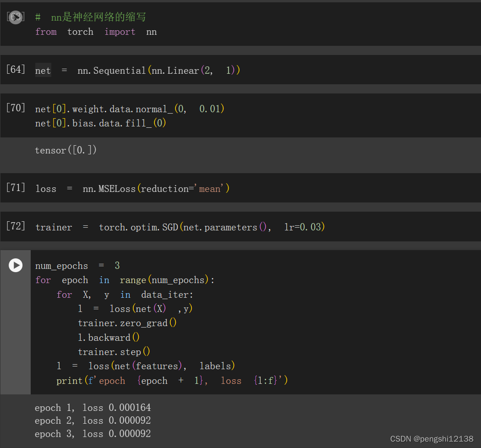The image size is (481, 448).
Task: Click the nn.MSELoss code line
Action: 132,188
